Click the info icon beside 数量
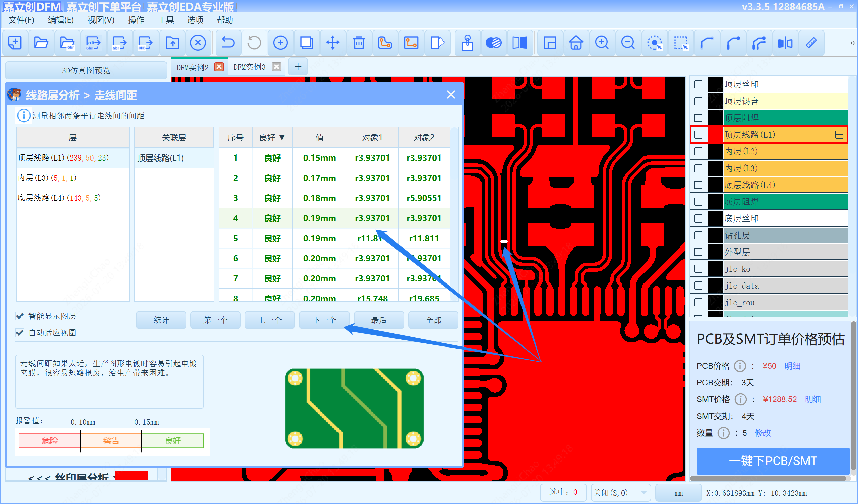Image resolution: width=858 pixels, height=504 pixels. [x=724, y=433]
